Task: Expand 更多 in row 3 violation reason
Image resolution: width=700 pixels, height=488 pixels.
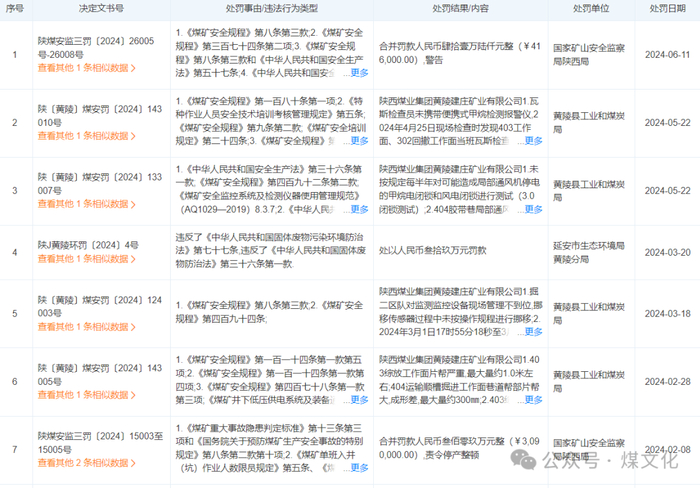Action: (x=359, y=209)
